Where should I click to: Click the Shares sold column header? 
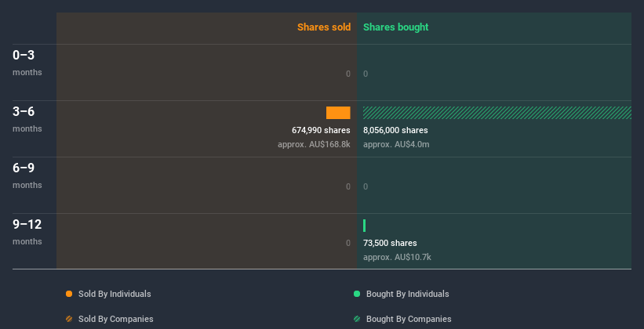(x=324, y=27)
